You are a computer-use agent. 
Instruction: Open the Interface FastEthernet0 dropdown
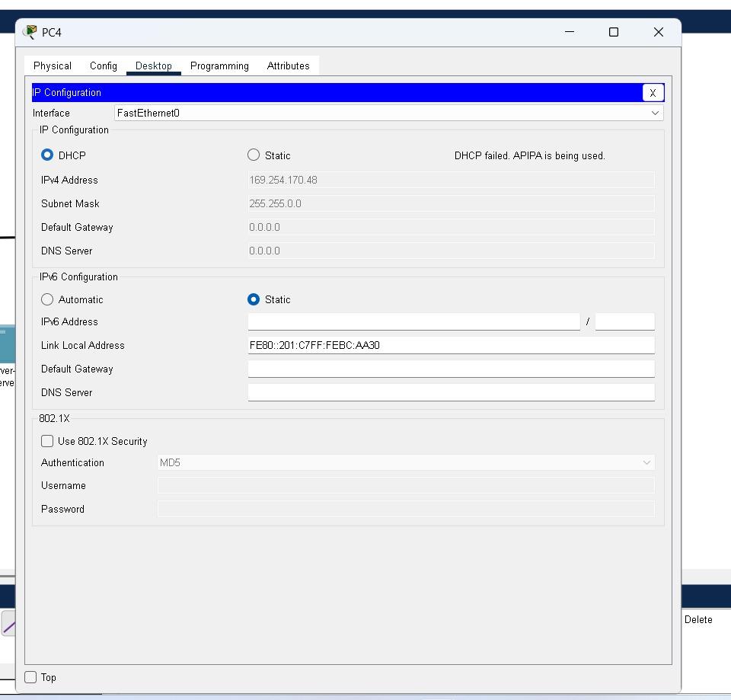[388, 113]
